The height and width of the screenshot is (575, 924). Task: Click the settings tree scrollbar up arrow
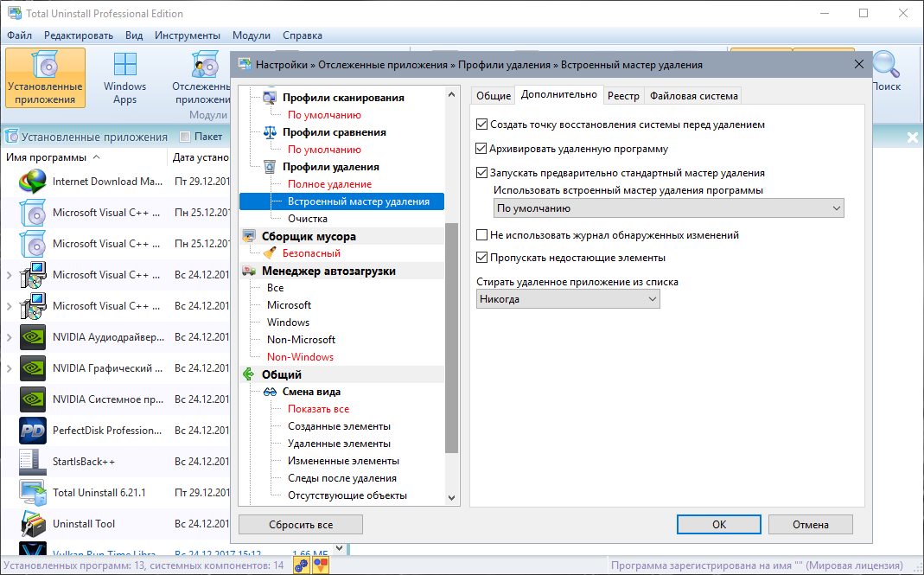[x=451, y=94]
